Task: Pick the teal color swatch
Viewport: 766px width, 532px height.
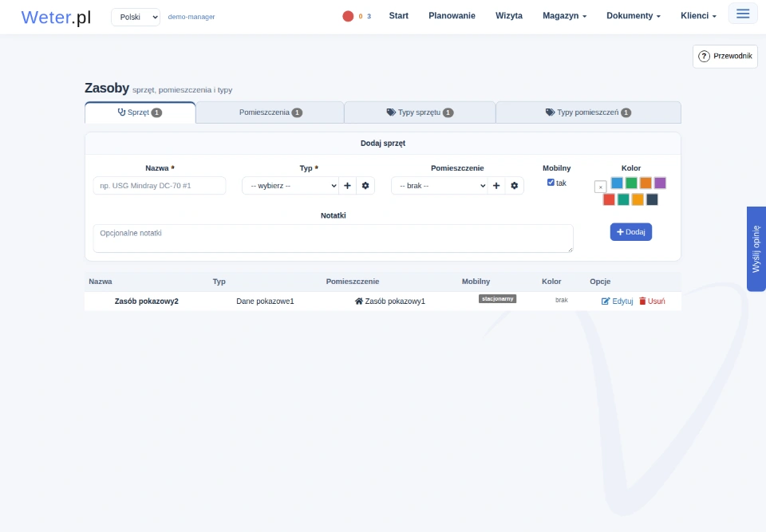Action: (x=623, y=199)
